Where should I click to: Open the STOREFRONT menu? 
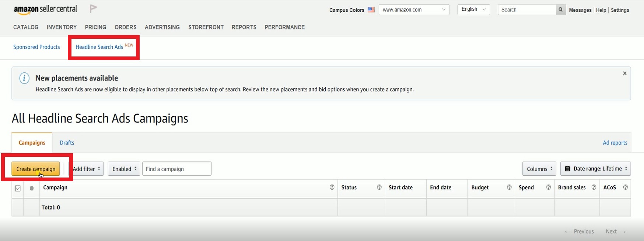point(206,27)
